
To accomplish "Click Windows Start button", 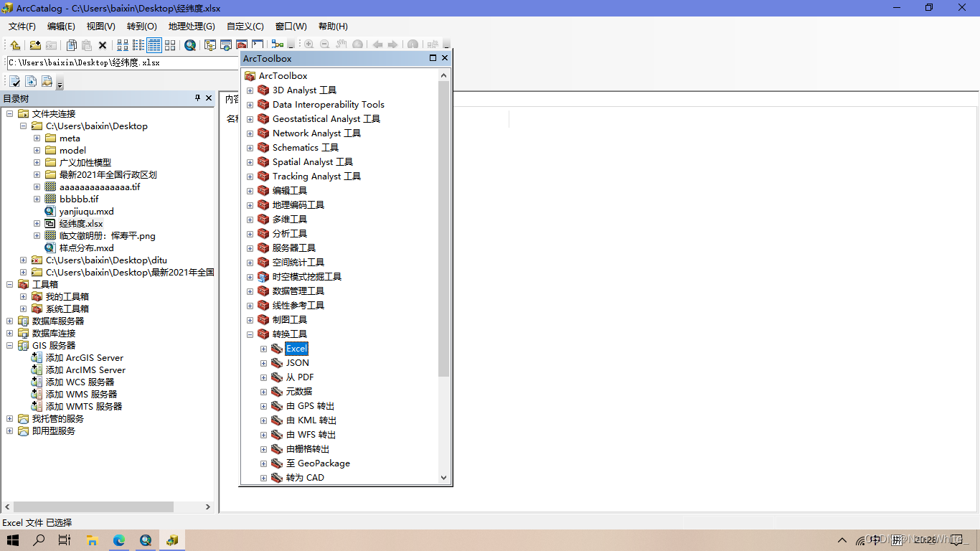I will point(13,540).
